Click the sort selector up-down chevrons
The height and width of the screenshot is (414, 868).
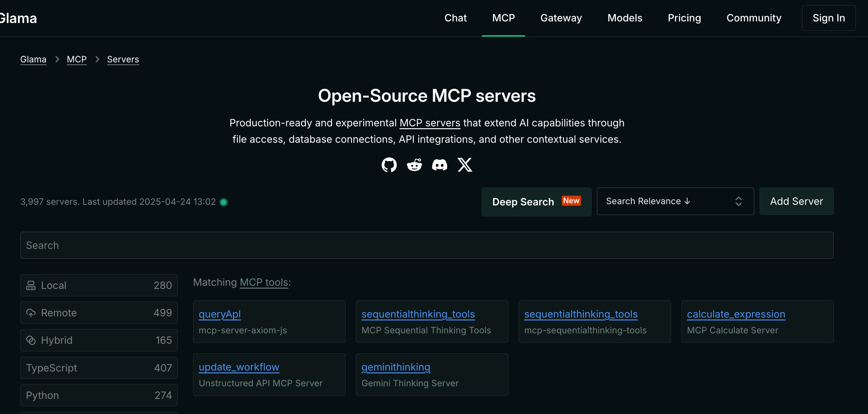tap(738, 201)
